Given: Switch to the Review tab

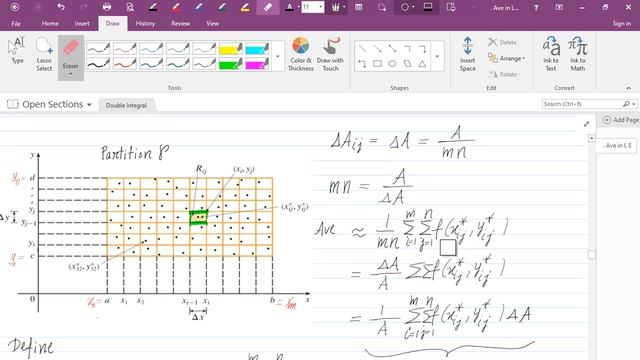Looking at the screenshot, I should tap(180, 24).
